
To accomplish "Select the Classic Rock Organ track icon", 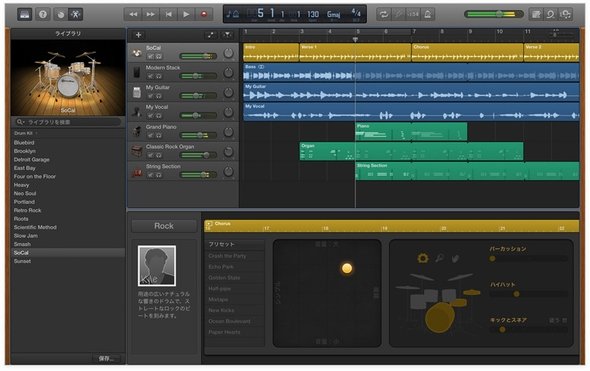I will (137, 151).
